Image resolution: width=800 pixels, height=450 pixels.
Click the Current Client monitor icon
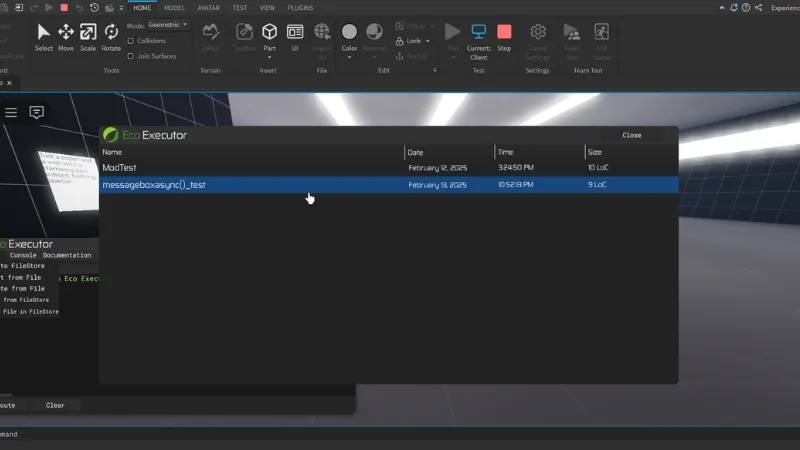point(479,32)
